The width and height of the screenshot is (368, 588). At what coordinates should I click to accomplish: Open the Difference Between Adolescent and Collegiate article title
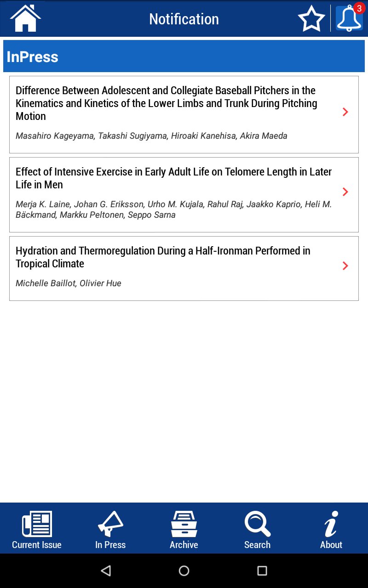tap(167, 103)
